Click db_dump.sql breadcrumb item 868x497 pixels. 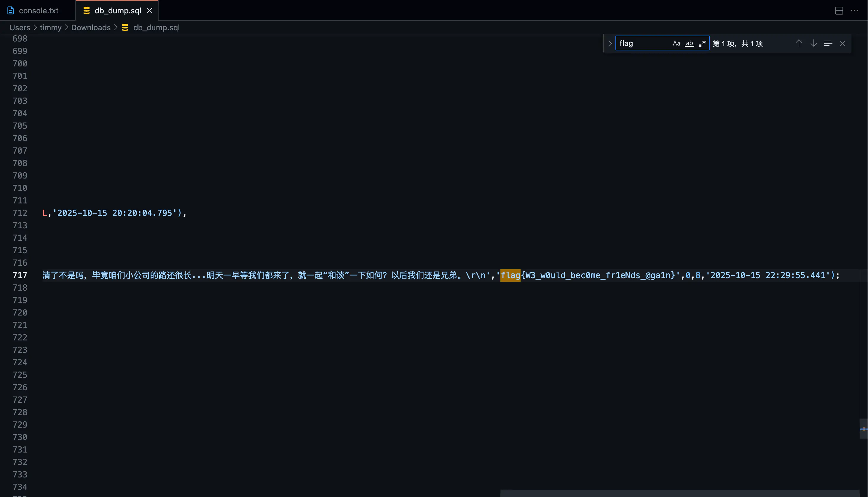pyautogui.click(x=156, y=28)
